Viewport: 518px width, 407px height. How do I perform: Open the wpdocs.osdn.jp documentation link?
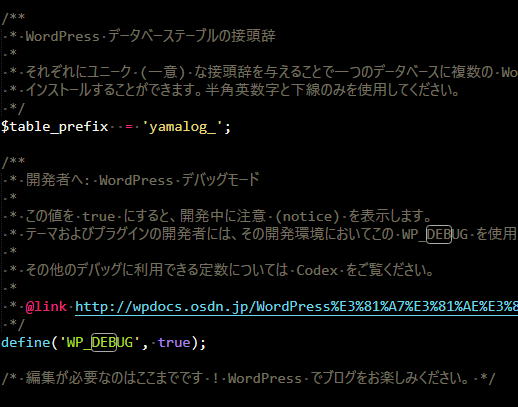point(296,306)
